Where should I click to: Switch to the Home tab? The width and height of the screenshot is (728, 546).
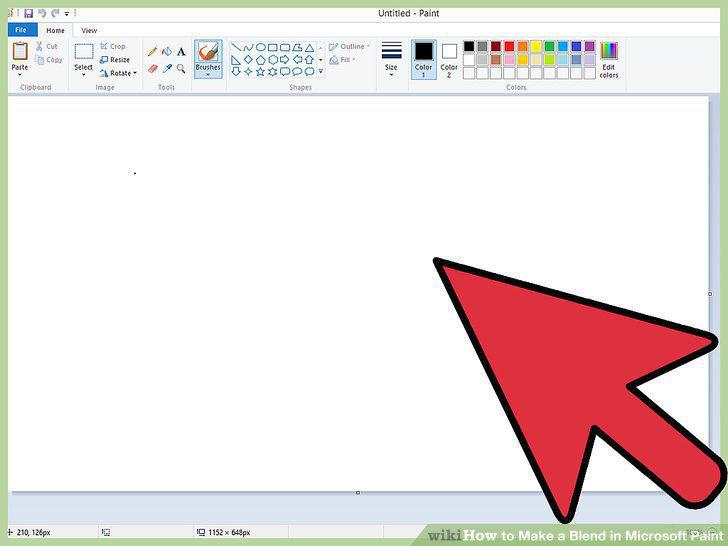[55, 30]
